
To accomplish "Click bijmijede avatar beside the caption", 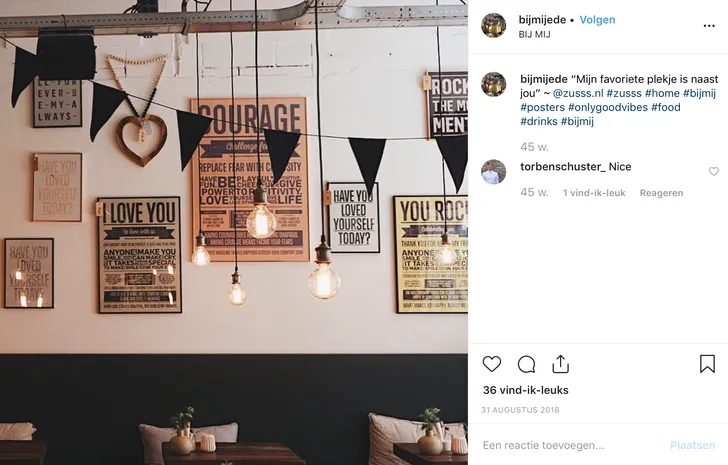I will (x=494, y=84).
